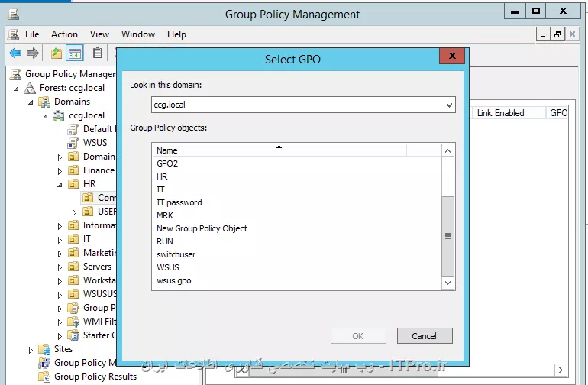588x385 pixels.
Task: Open the Look in this domain dropdown
Action: tap(449, 105)
